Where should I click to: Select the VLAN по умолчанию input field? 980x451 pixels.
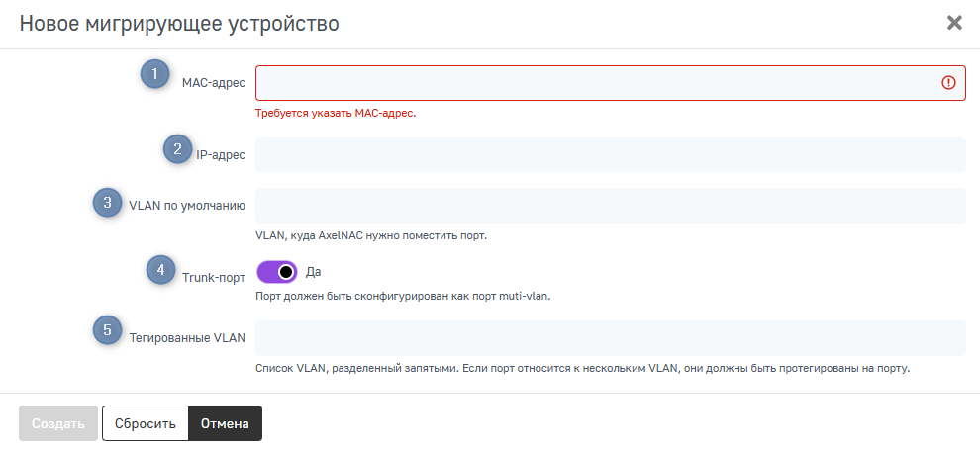click(610, 206)
